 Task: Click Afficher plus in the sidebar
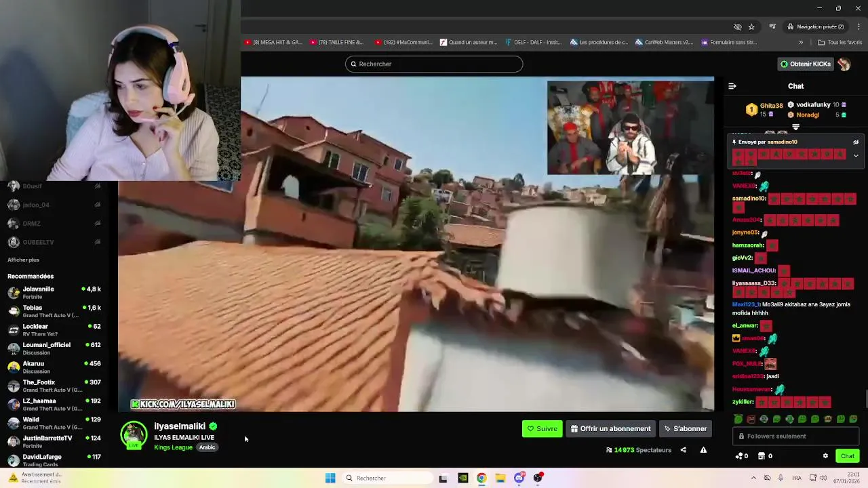(23, 260)
